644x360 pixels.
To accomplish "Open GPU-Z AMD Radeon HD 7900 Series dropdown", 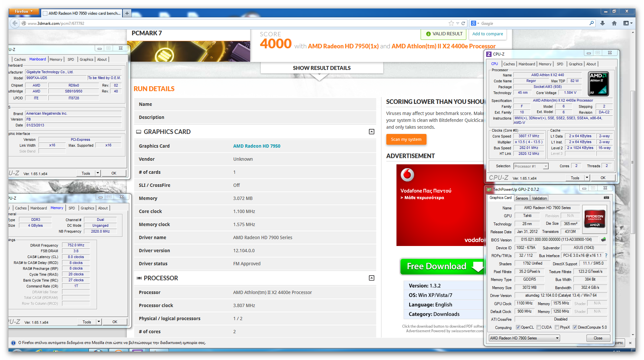I will pos(524,338).
